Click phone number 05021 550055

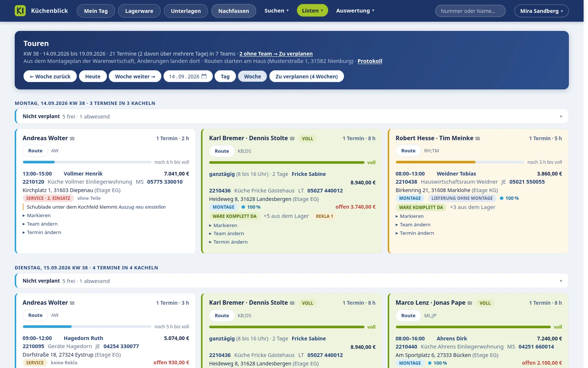click(x=527, y=182)
